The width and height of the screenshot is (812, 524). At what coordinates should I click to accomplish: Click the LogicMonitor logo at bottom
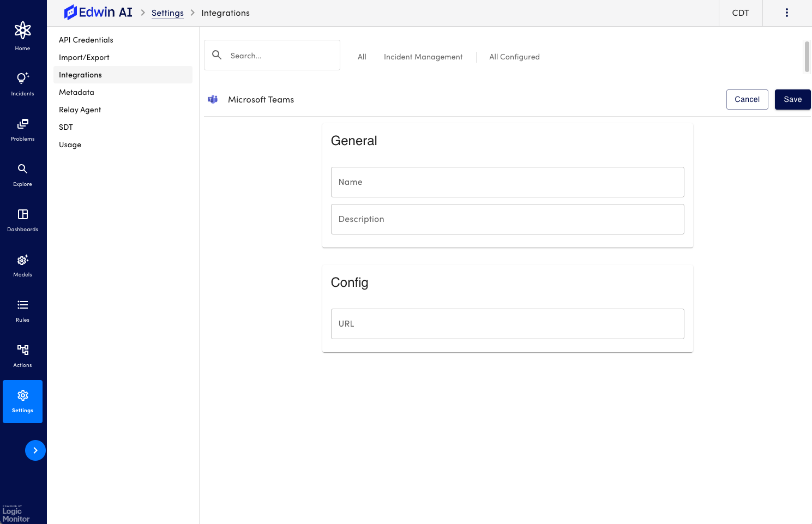16,514
